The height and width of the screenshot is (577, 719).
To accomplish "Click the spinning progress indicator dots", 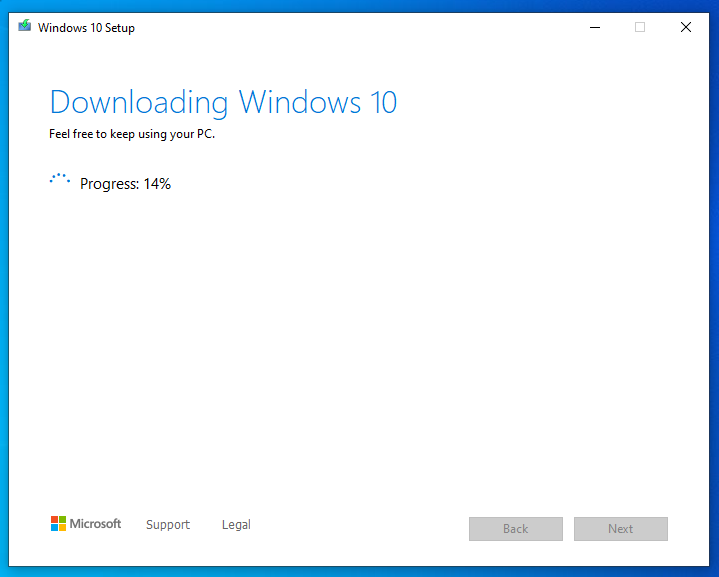I will pos(60,180).
